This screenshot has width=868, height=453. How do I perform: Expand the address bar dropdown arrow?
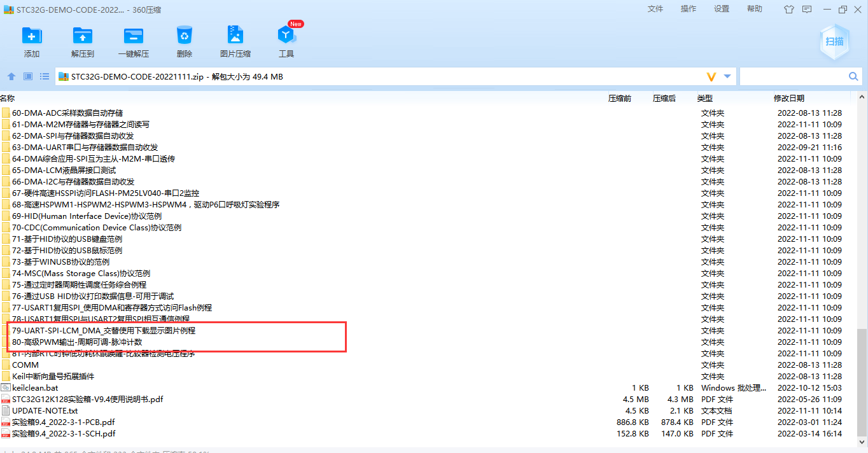tap(727, 76)
